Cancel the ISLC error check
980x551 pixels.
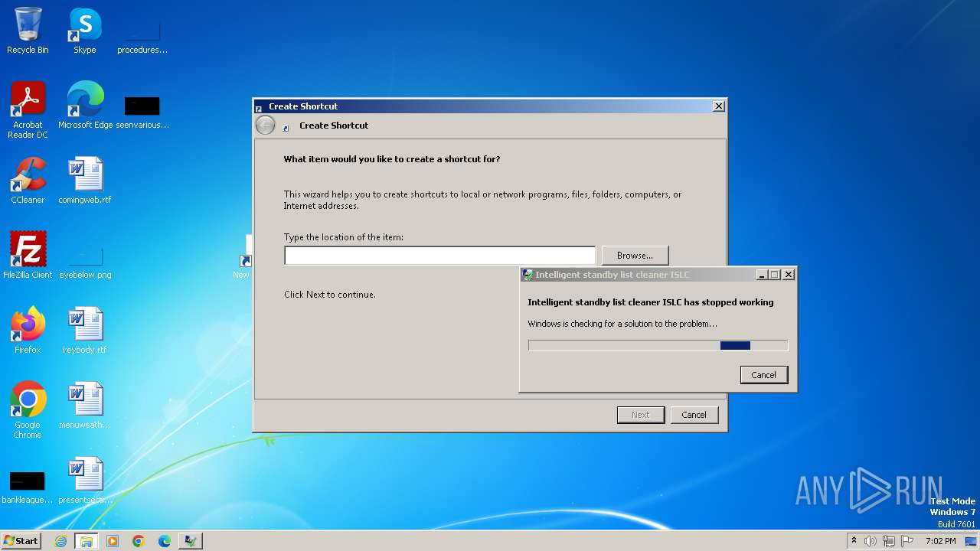[764, 375]
